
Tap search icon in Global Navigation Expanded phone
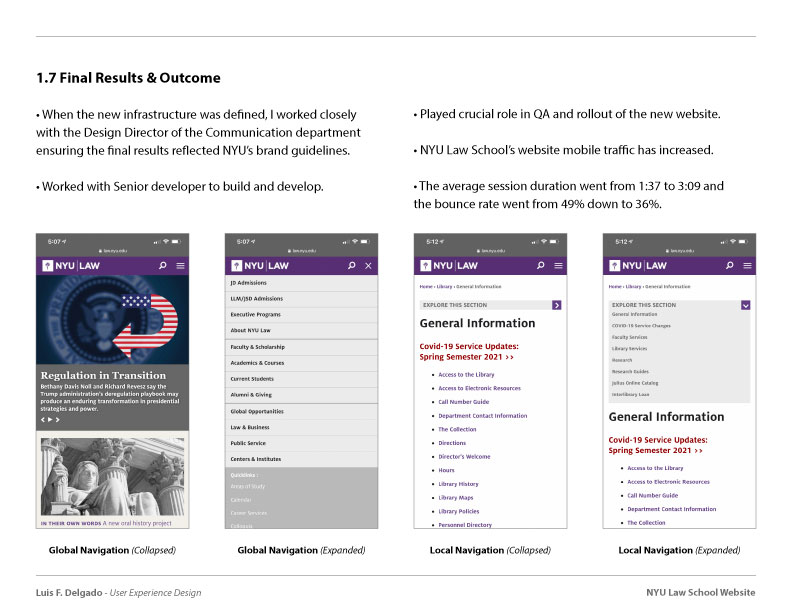352,265
